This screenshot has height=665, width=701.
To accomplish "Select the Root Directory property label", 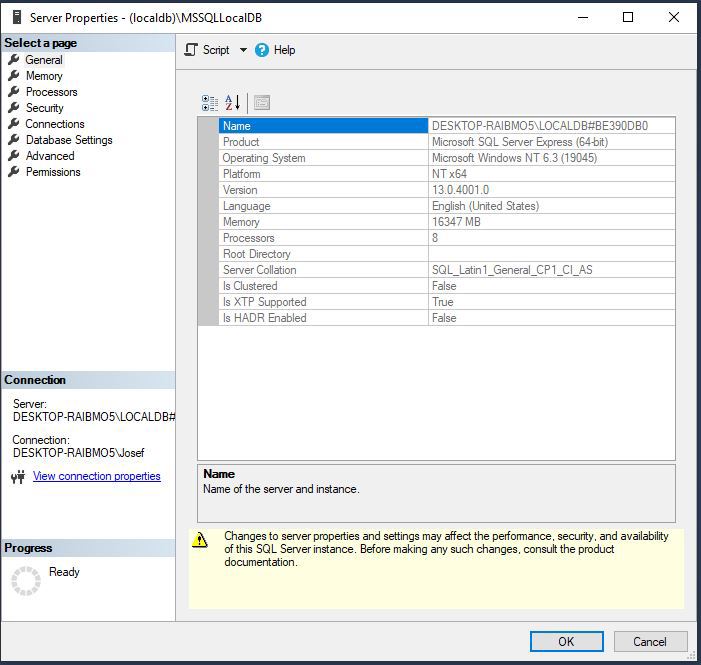I will 257,254.
